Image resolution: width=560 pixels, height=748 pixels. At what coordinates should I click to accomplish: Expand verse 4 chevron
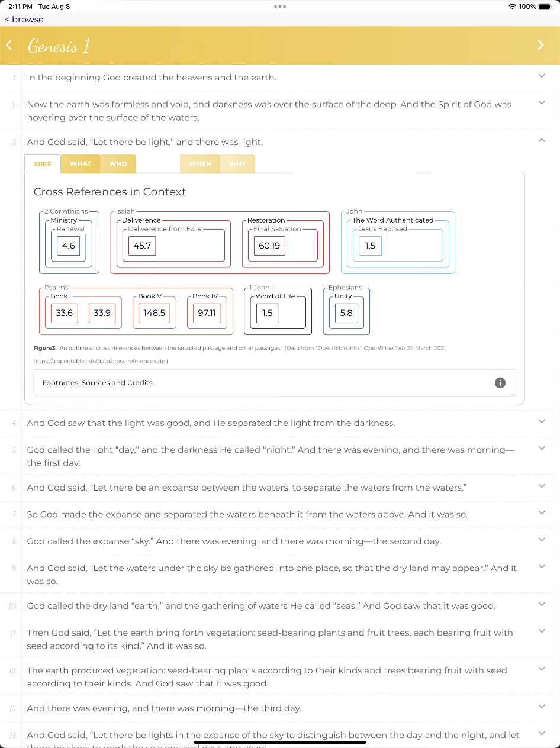click(x=541, y=421)
